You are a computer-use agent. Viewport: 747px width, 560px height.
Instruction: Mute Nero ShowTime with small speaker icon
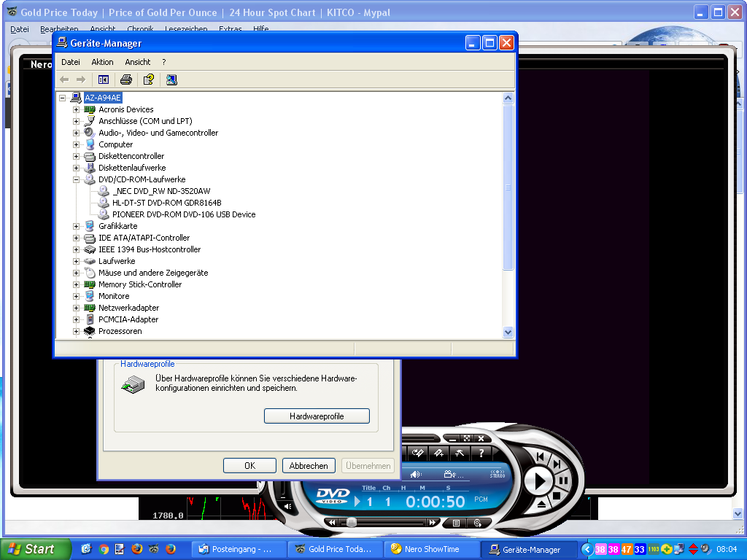pyautogui.click(x=287, y=506)
